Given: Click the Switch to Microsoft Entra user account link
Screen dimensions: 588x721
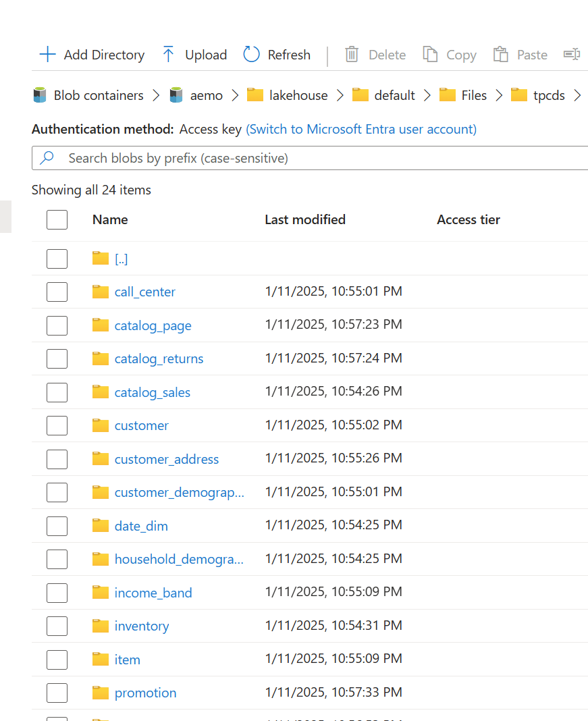Looking at the screenshot, I should point(360,129).
